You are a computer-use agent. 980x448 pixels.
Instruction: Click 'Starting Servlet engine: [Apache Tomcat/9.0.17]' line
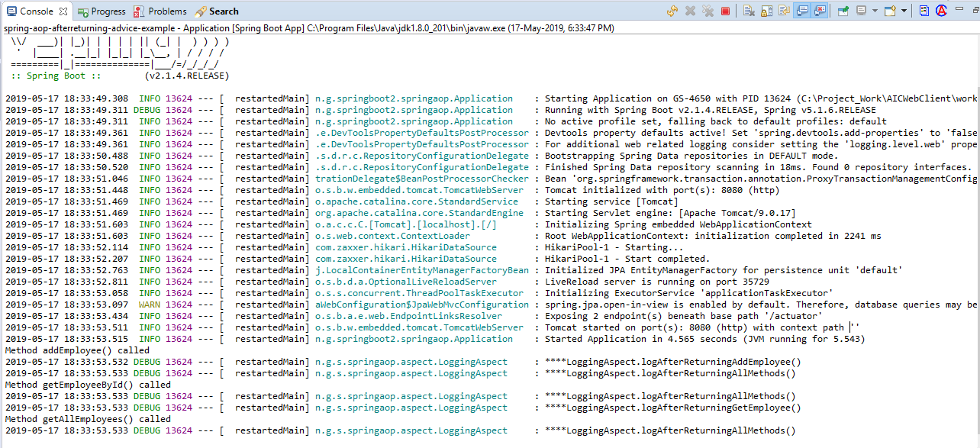pos(670,213)
